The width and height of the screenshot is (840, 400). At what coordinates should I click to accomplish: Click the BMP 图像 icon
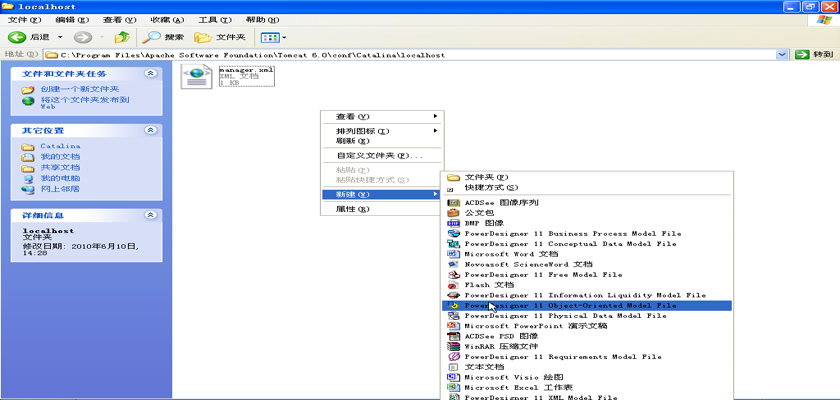pyautogui.click(x=454, y=223)
